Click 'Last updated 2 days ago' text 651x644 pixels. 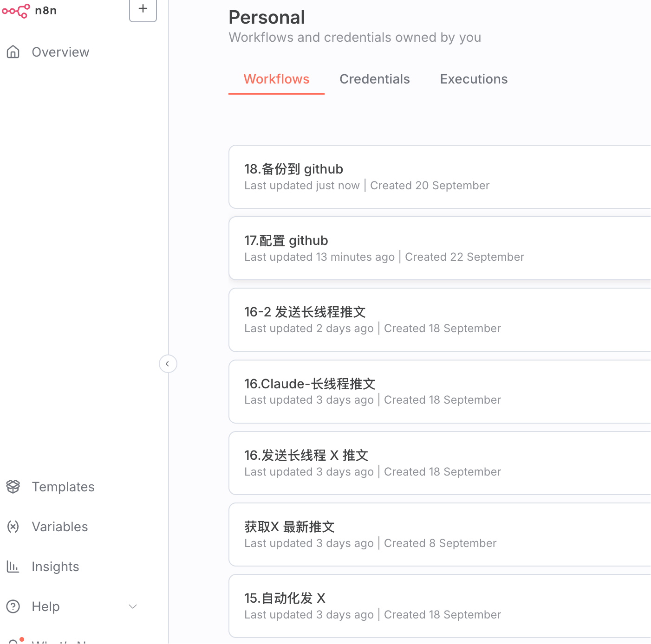tap(309, 328)
